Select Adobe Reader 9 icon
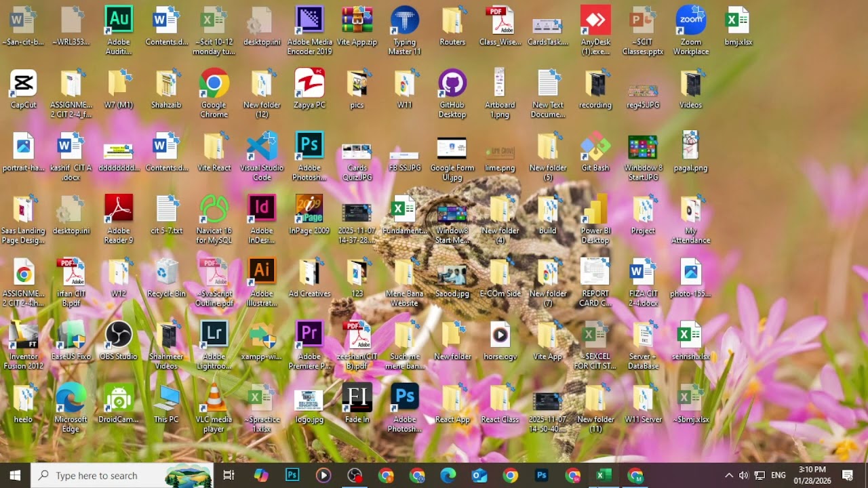The width and height of the screenshot is (868, 488). [x=119, y=219]
